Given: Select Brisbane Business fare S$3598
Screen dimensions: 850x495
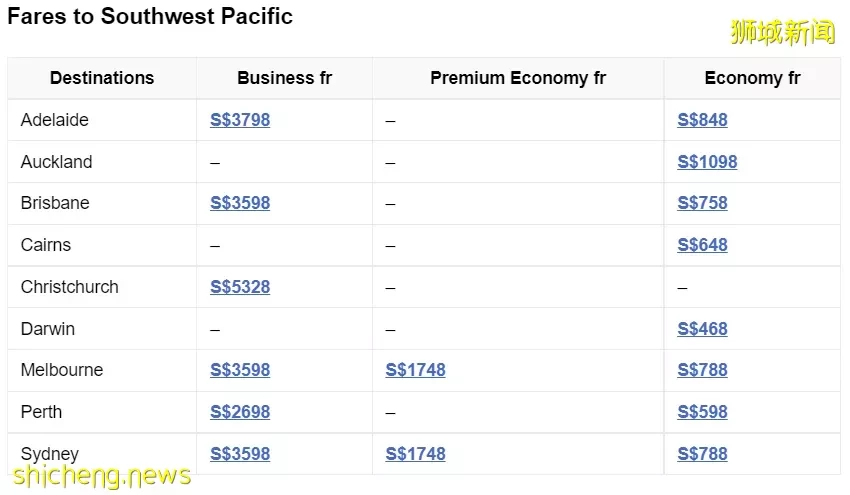Looking at the screenshot, I should (240, 203).
